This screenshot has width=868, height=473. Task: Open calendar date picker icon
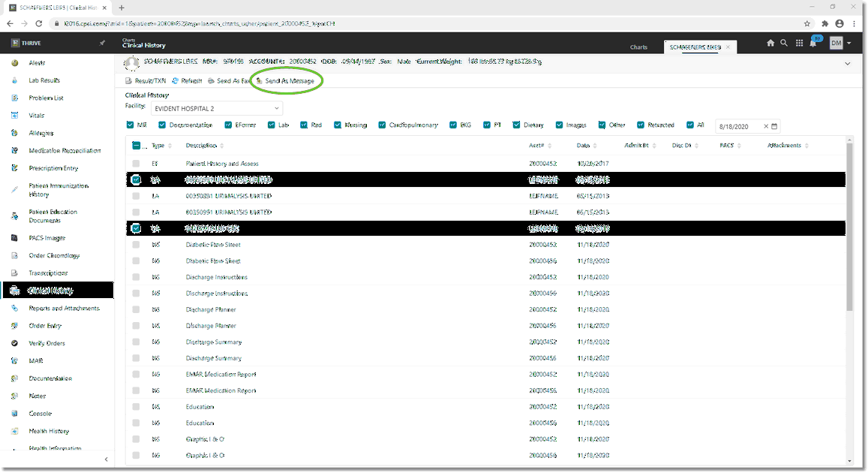click(x=774, y=126)
